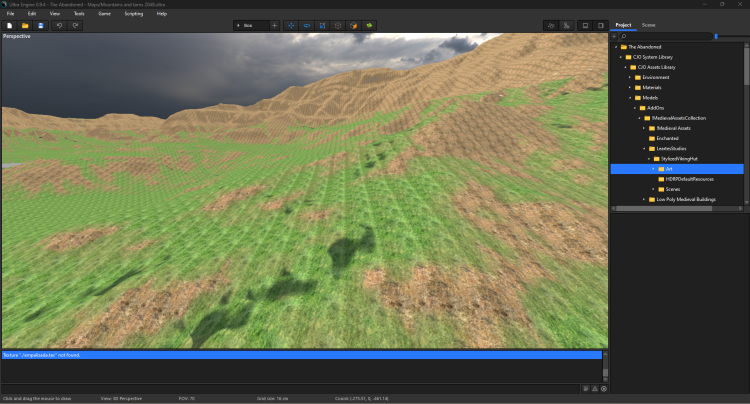Click the Redo arrow icon
This screenshot has height=404, width=750.
[x=76, y=25]
